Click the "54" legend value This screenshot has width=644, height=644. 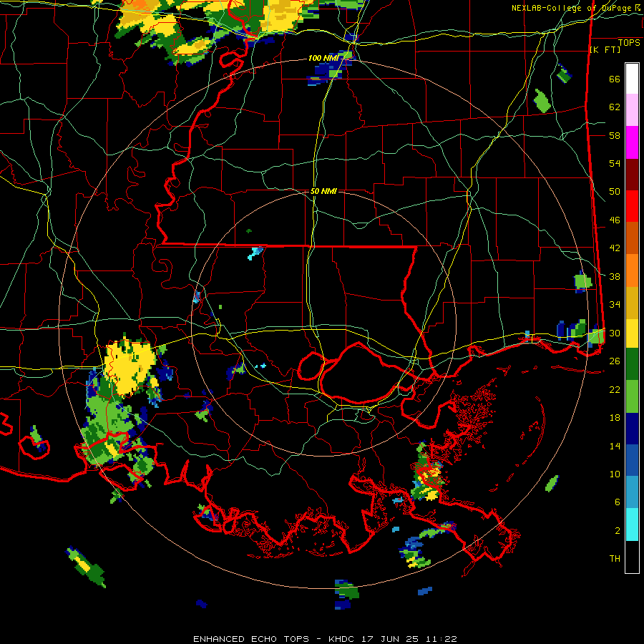pyautogui.click(x=615, y=163)
